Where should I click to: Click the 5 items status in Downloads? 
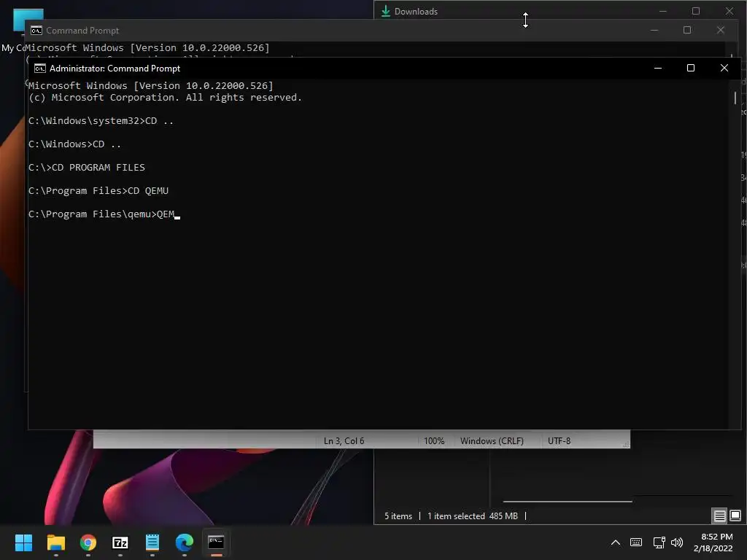398,516
